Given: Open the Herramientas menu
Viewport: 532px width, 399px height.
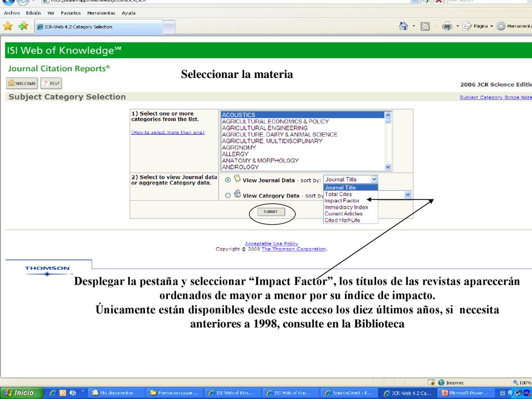Looking at the screenshot, I should (x=101, y=13).
